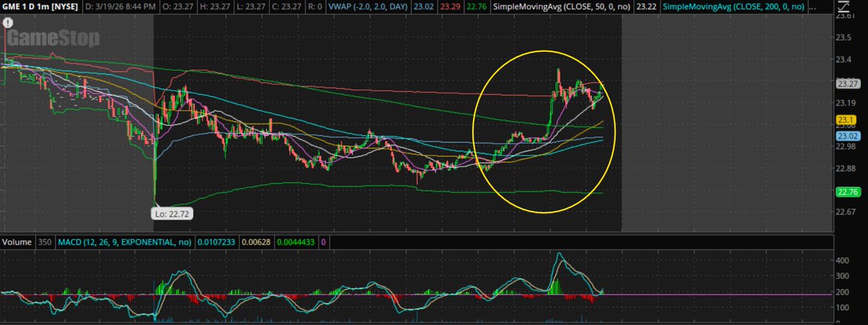This screenshot has height=325, width=868.
Task: Click the Volume study label
Action: click(x=17, y=242)
